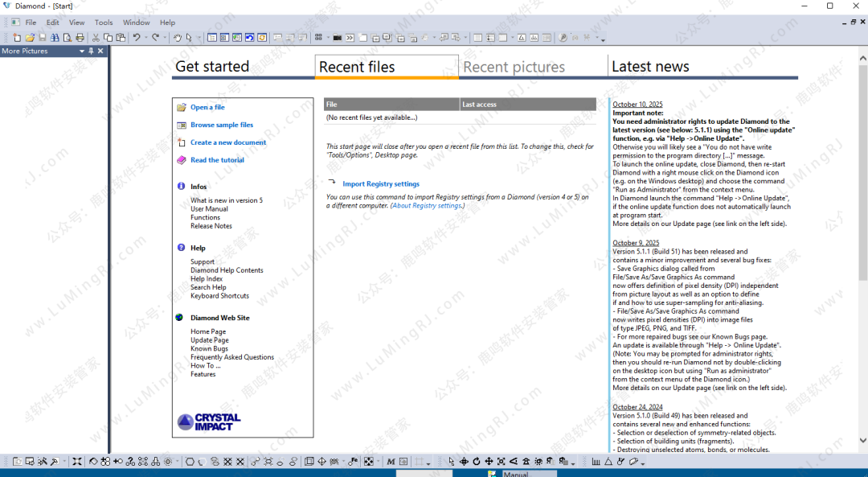Close the More Pictures panel
This screenshot has height=477, width=868.
point(100,51)
